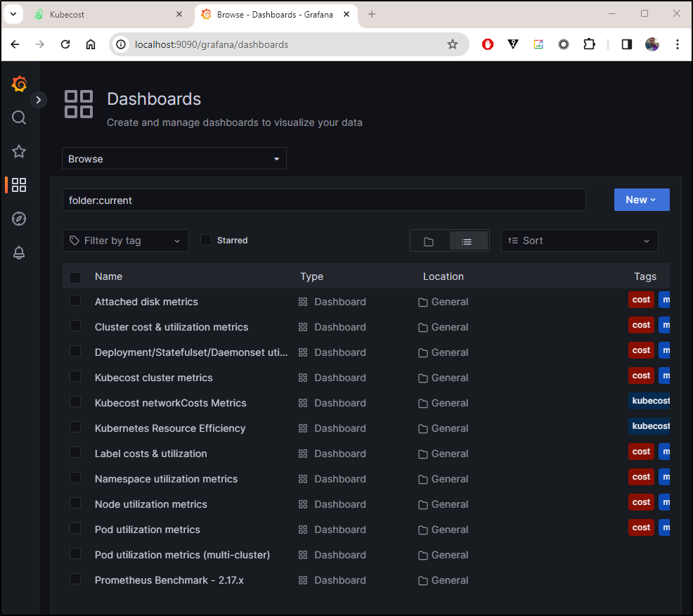
Task: Click the search field containing folder:current
Action: (325, 200)
